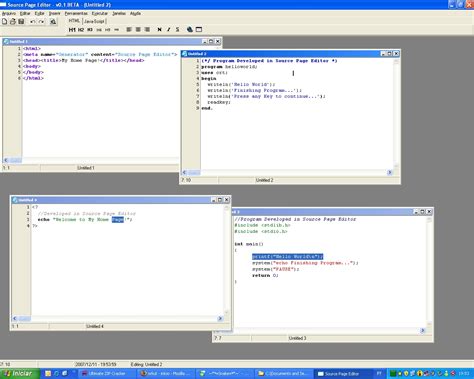Click the 'return 0;' line in Untitled 3
Viewport: 474px width, 379px height.
(265, 275)
